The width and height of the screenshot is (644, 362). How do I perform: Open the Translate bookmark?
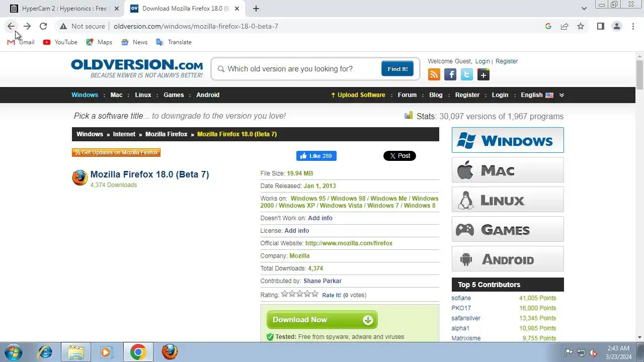point(174,42)
